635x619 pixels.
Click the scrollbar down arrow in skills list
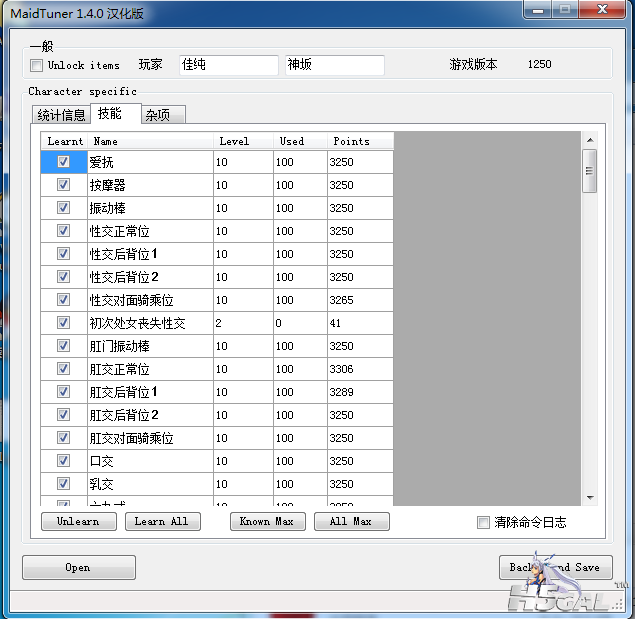click(590, 498)
